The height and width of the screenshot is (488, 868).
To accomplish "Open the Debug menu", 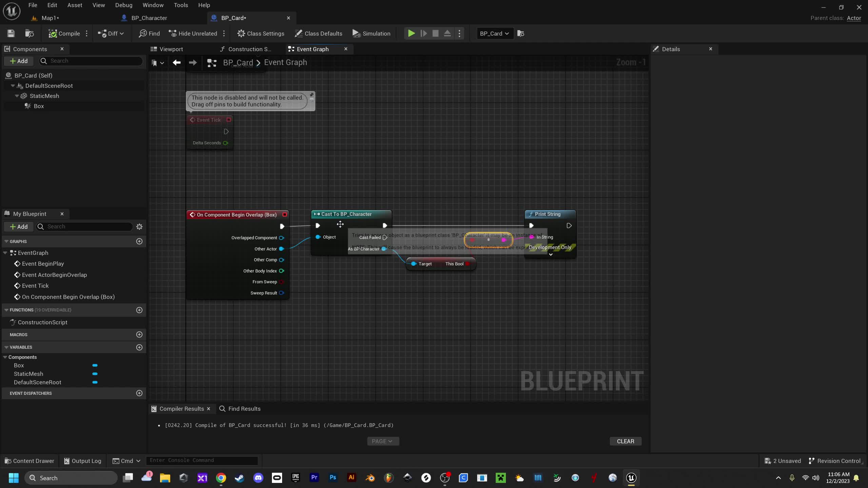I will click(x=123, y=5).
